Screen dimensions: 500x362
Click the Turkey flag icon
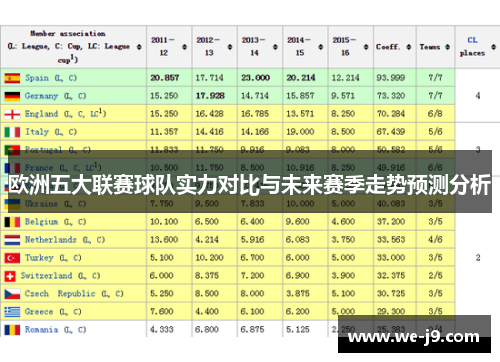click(12, 258)
